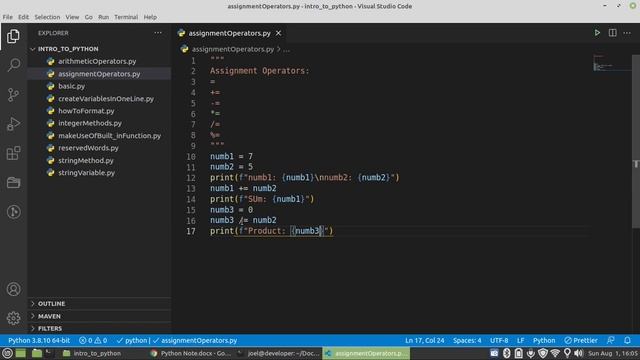This screenshot has width=640, height=360.
Task: Switch to intro_to_python taskbar window
Action: pos(92,353)
